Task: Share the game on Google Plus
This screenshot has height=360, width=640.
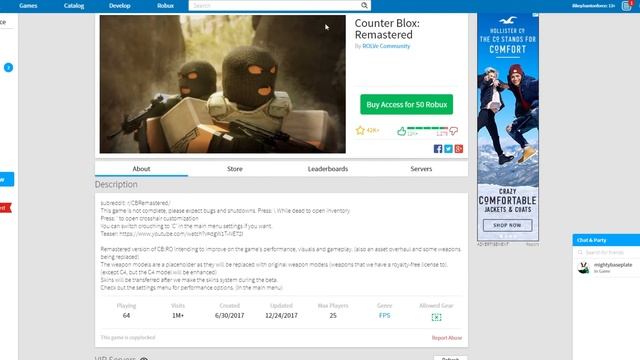Action: 459,149
